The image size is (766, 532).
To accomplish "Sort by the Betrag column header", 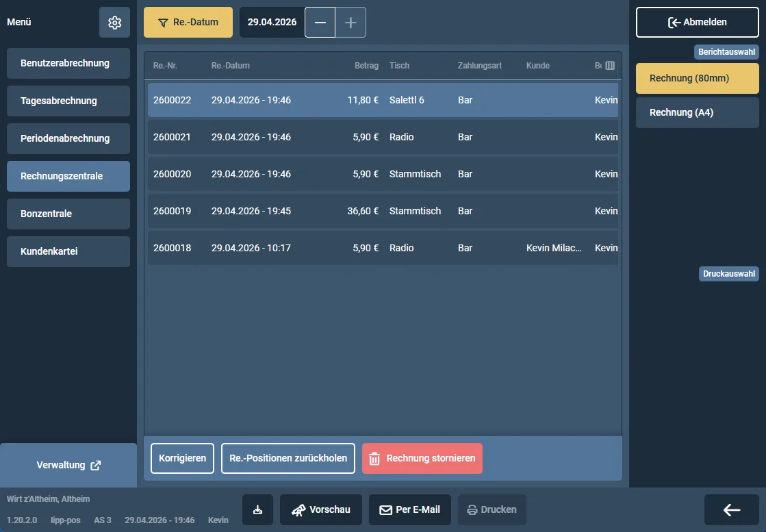I will [x=366, y=66].
